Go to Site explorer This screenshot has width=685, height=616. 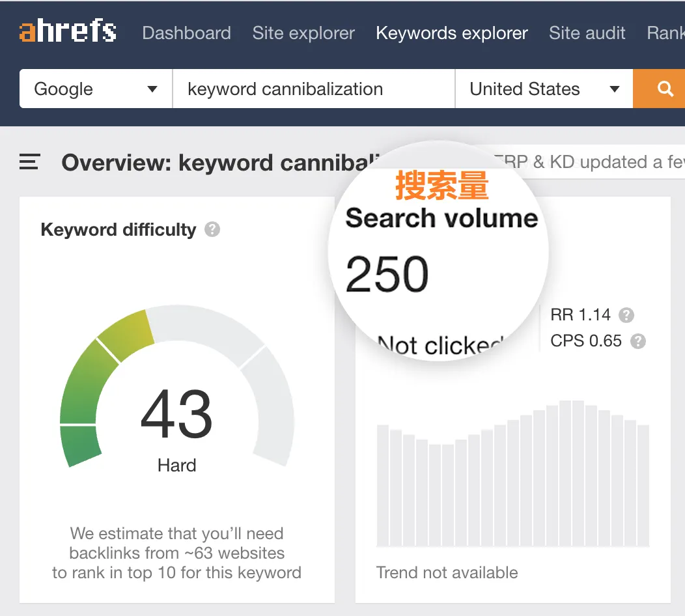point(303,33)
